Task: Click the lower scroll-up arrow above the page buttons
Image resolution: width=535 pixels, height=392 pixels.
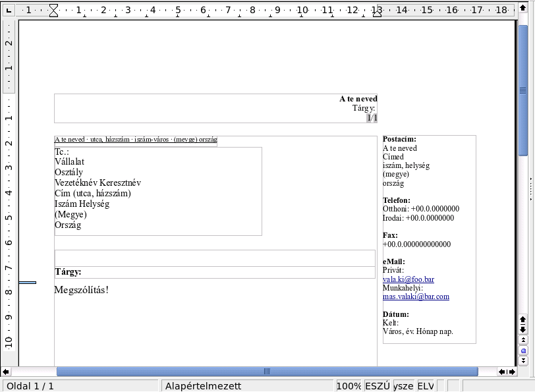Action: (522, 320)
